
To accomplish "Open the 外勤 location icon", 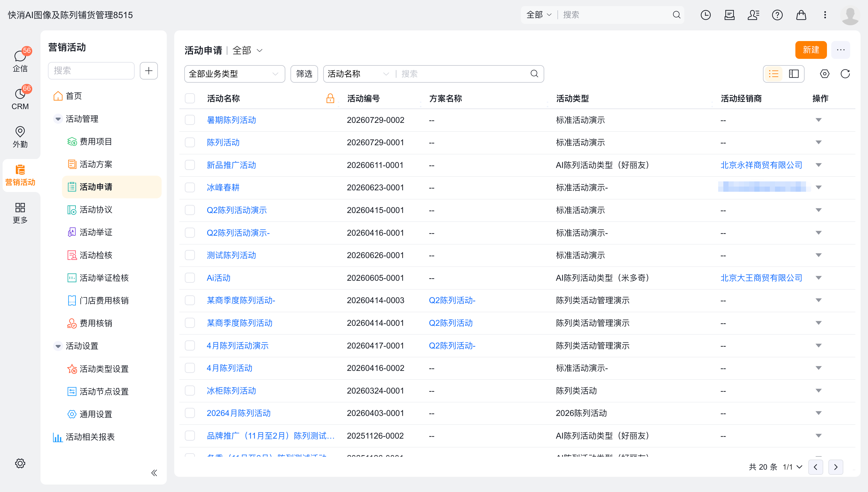I will coord(20,137).
